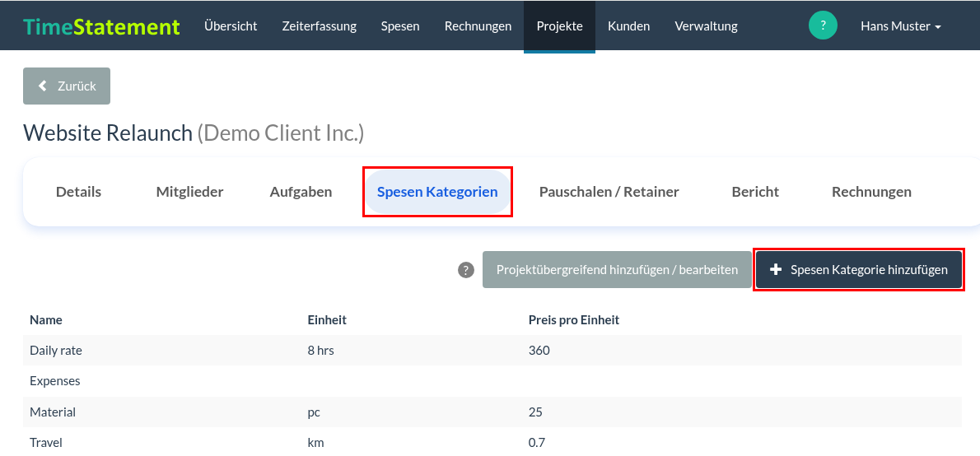Open Rechnungen in the top navigation bar
The width and height of the screenshot is (980, 456).
coord(478,26)
